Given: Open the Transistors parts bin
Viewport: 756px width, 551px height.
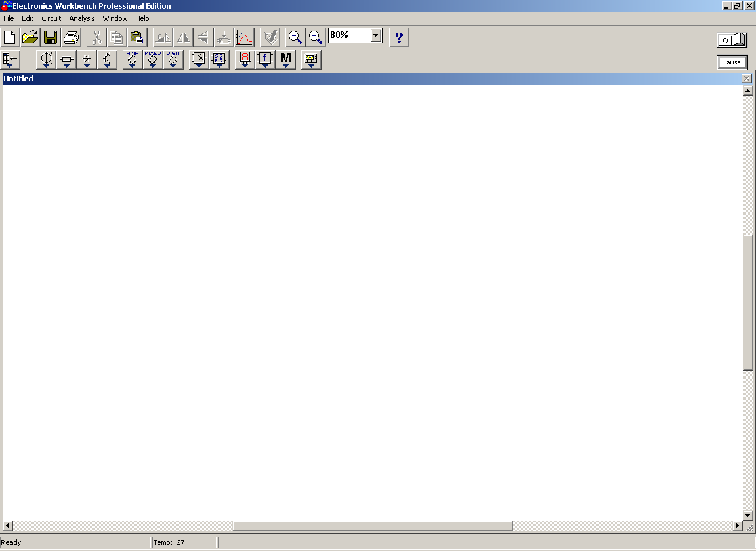Looking at the screenshot, I should click(107, 59).
